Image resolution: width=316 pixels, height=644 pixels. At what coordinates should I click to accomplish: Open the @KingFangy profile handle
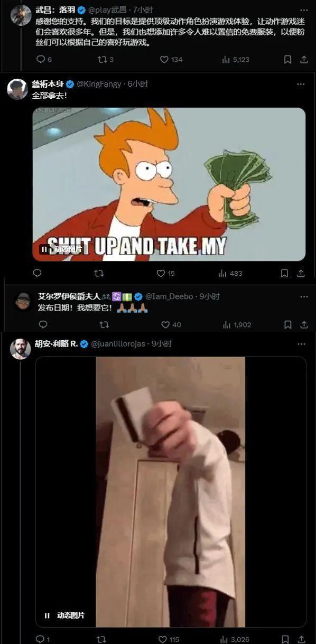point(99,84)
